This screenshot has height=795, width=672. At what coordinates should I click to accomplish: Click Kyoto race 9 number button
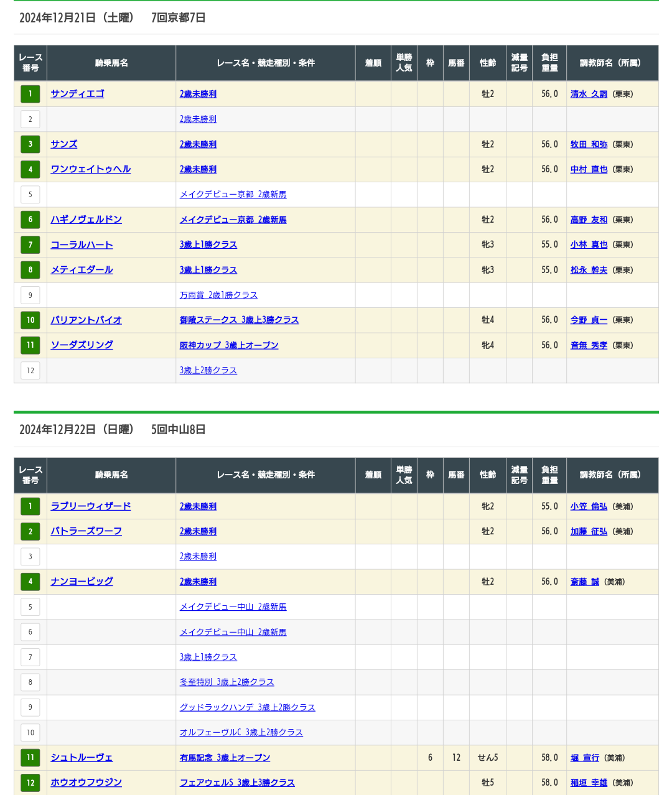pos(30,295)
